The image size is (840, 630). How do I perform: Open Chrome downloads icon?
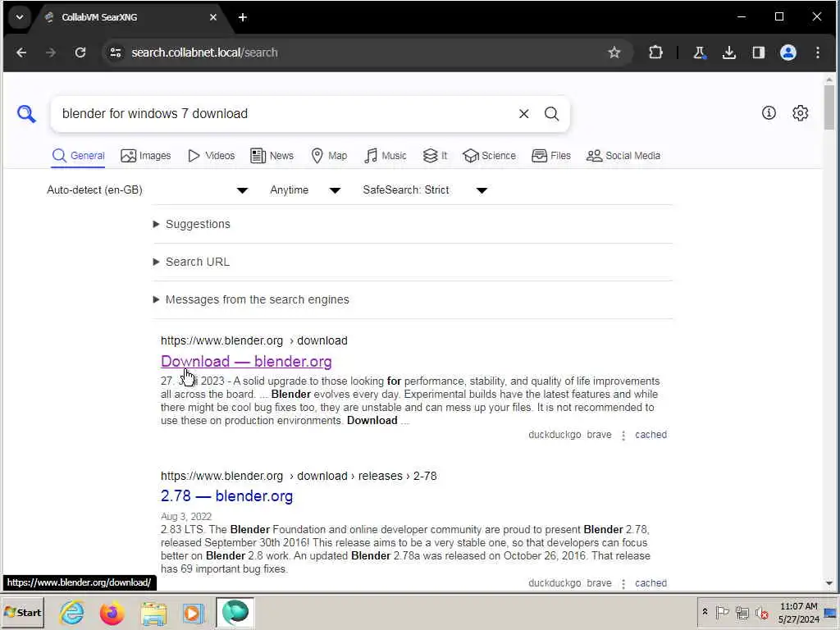click(x=728, y=52)
